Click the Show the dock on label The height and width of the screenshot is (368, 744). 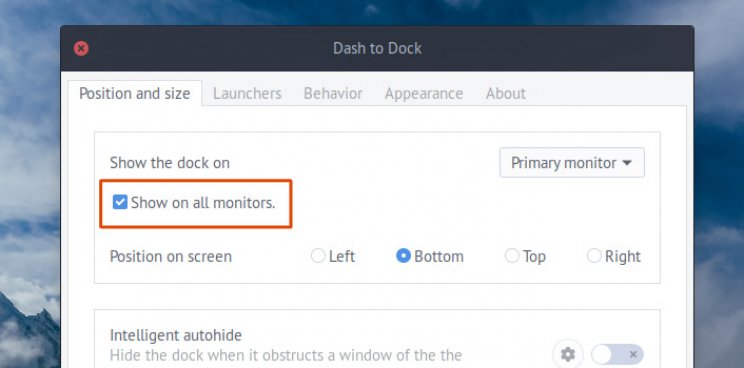(x=170, y=163)
